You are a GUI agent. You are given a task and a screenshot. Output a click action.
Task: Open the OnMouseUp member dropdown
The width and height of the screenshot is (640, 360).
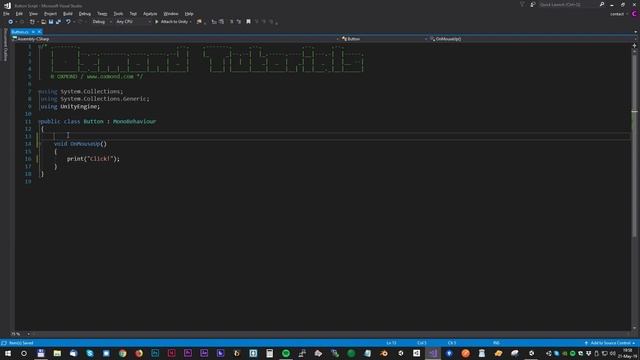click(x=532, y=39)
